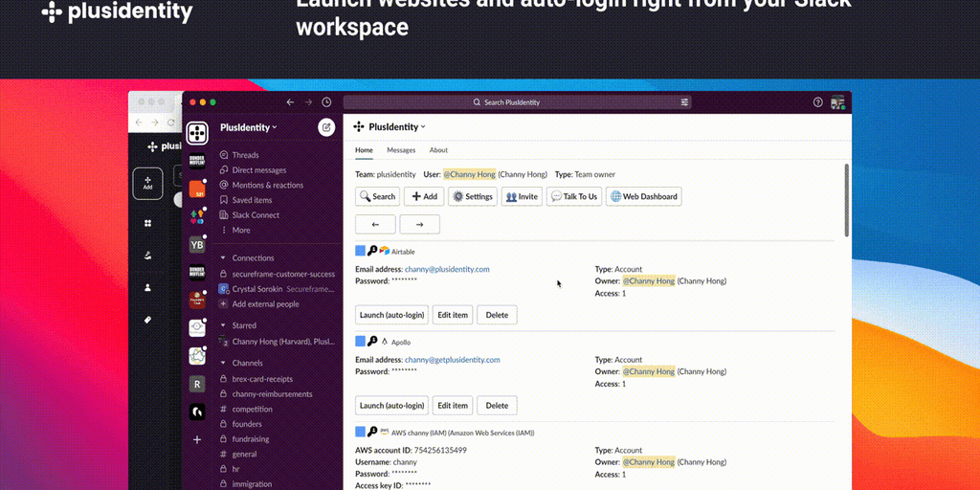Collapse the Connections section

(x=223, y=257)
